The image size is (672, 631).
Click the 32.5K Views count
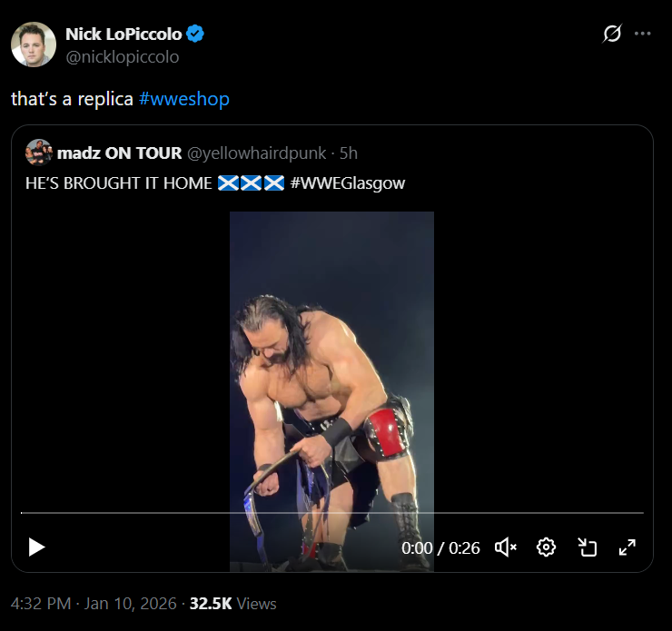[232, 603]
